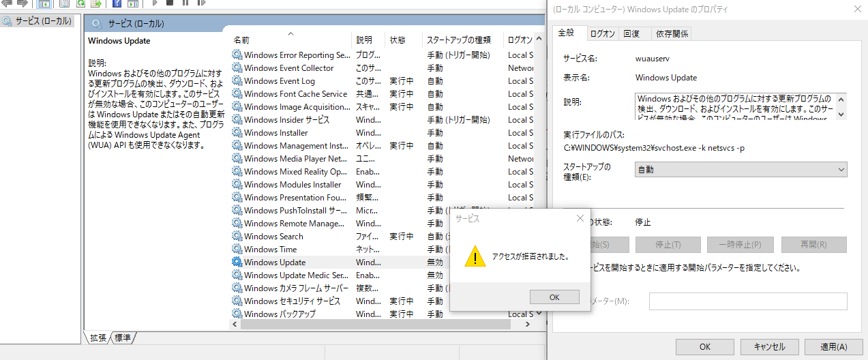The image size is (868, 360).
Task: Click the Back arrow in the toolbar
Action: click(x=6, y=3)
